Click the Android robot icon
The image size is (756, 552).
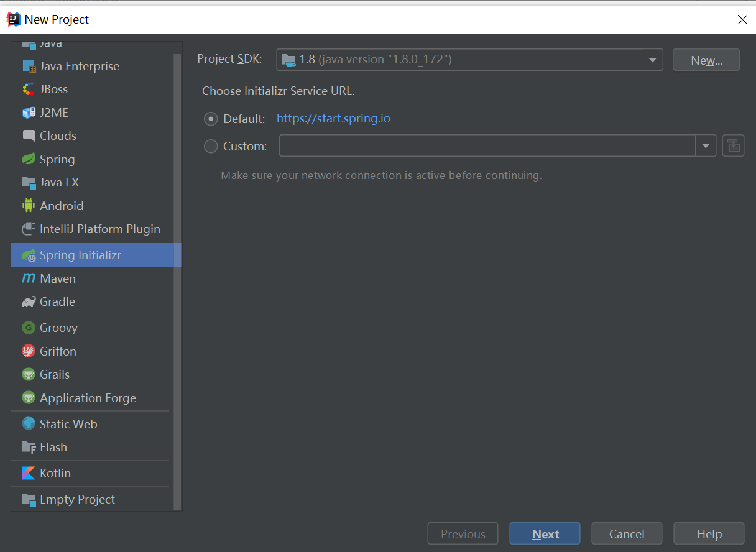(x=29, y=206)
